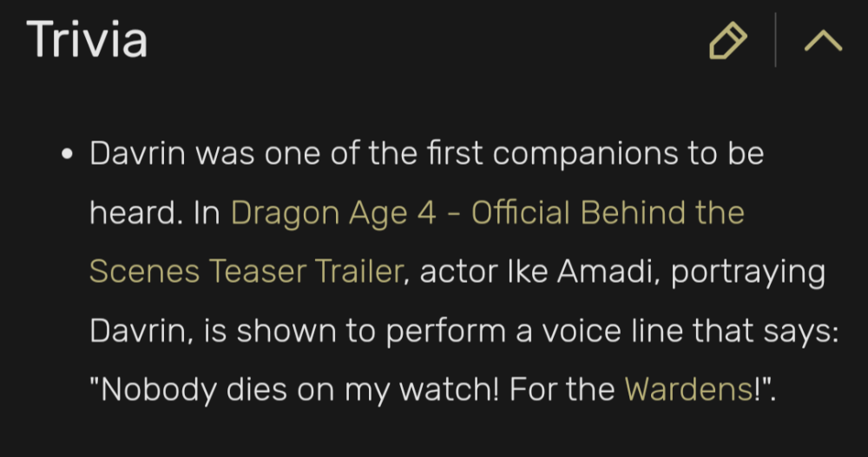
Task: Follow the Wardens hyperlink
Action: (687, 389)
